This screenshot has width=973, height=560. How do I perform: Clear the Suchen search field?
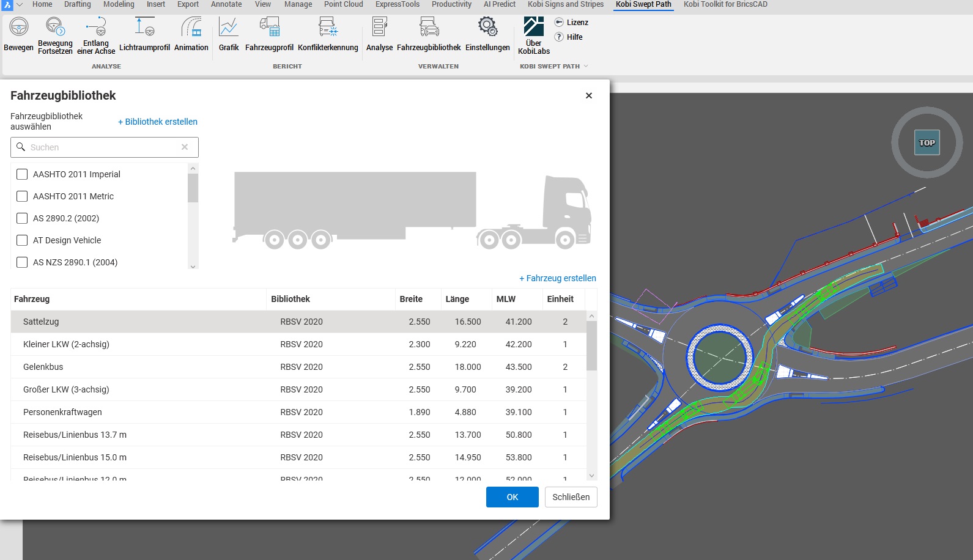185,147
